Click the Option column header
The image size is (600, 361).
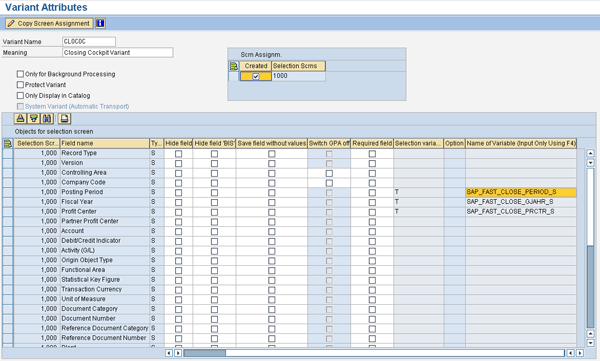454,143
